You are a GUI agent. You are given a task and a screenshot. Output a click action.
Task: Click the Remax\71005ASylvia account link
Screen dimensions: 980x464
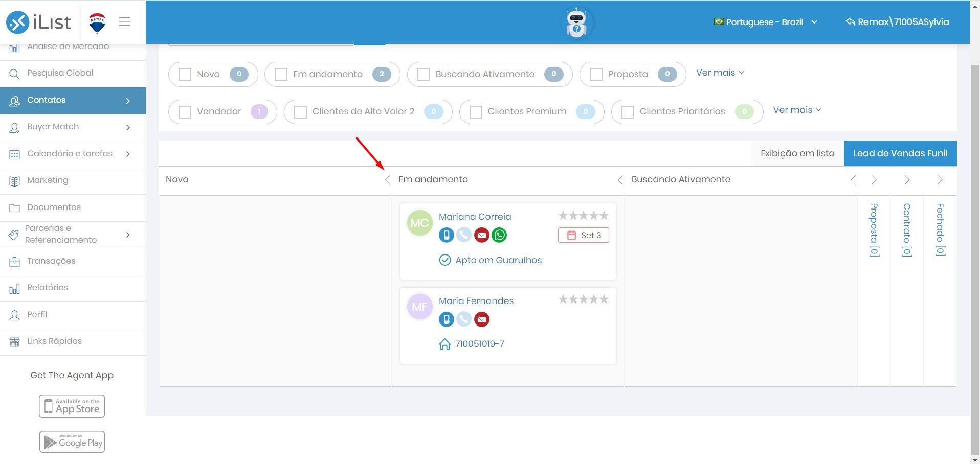click(897, 22)
